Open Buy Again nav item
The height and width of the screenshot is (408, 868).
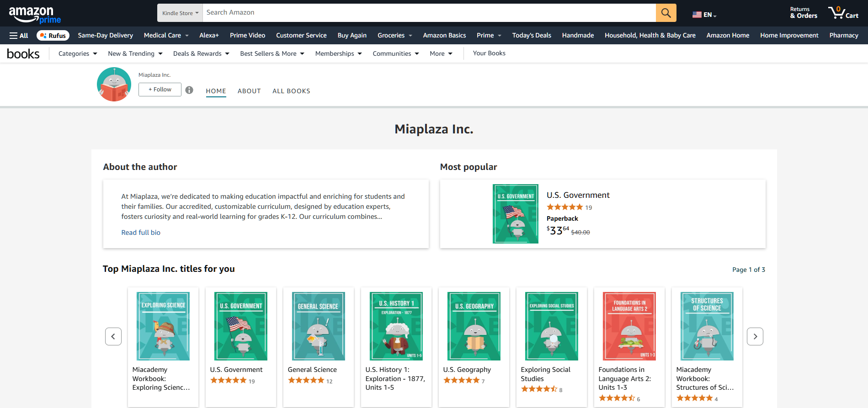coord(352,35)
